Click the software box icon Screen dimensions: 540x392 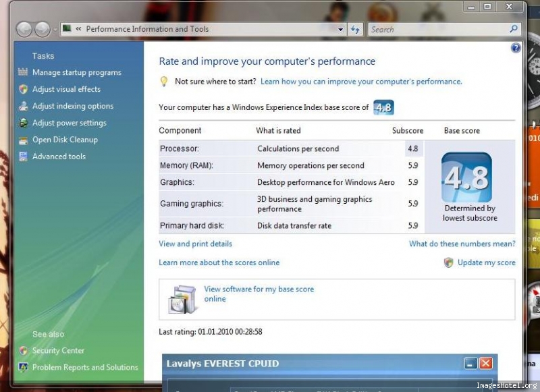pos(183,300)
